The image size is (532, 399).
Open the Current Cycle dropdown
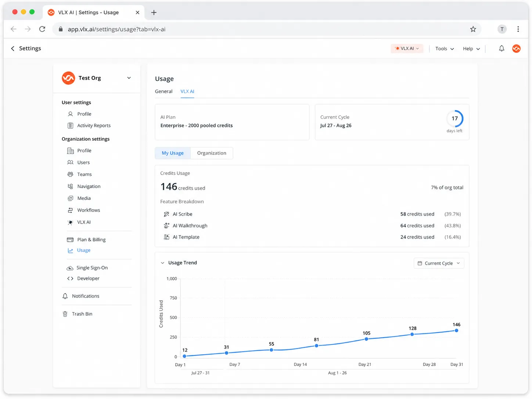(439, 263)
